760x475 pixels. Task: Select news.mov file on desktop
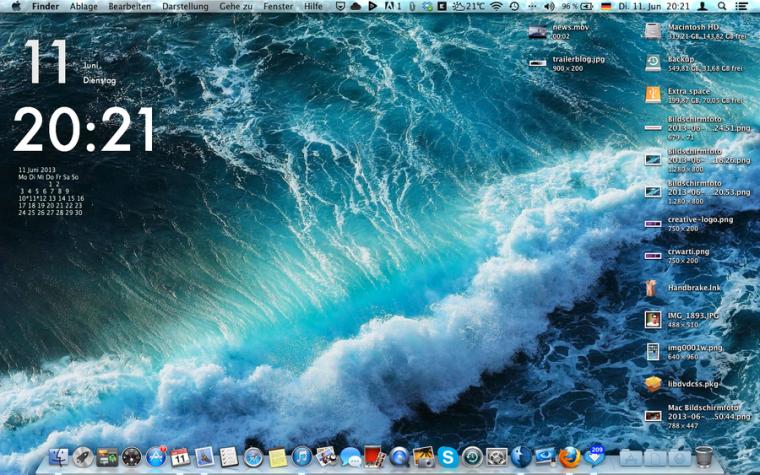tap(538, 32)
